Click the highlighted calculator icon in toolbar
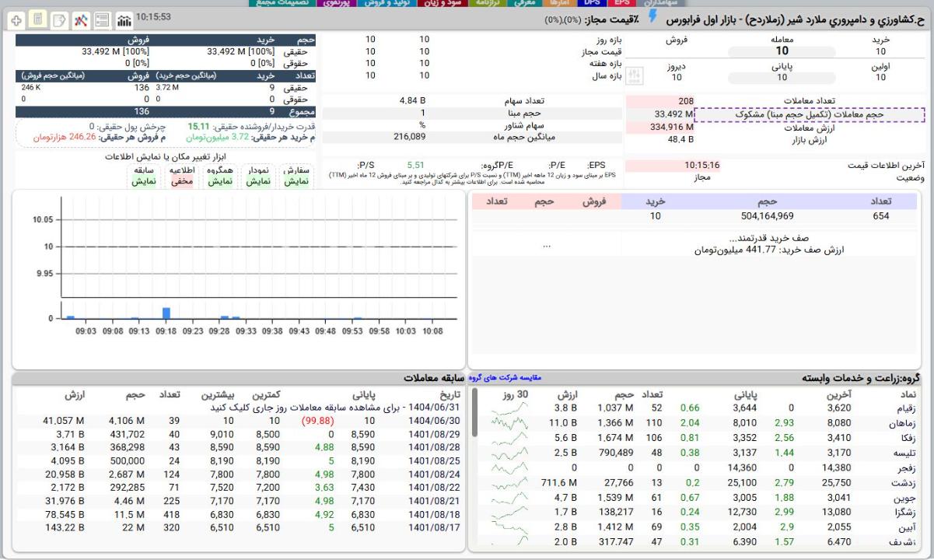Viewport: 934px width, 560px height. tap(38, 18)
